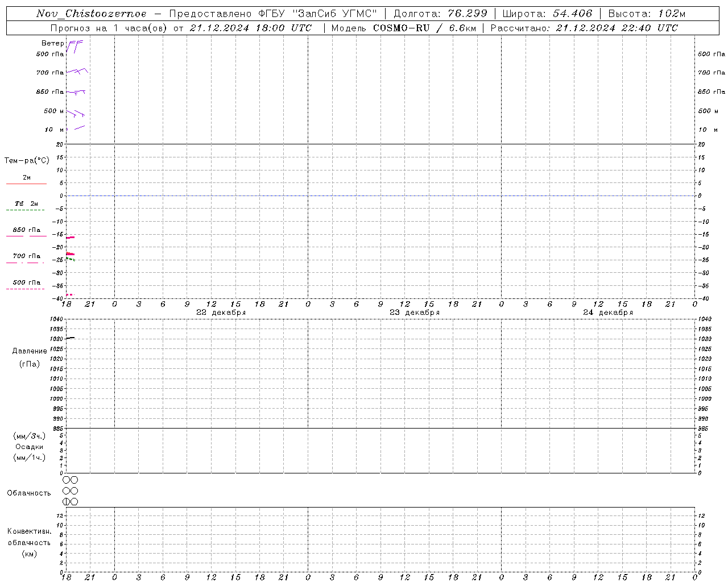Click the Тем-ра(°C) axis label
Screen dimensions: 728x582
(27, 161)
